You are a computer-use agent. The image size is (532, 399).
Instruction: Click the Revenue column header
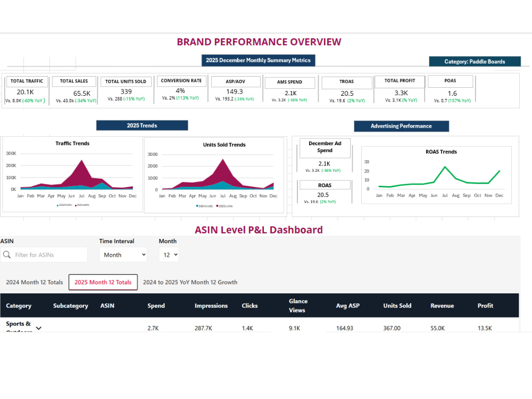(442, 306)
